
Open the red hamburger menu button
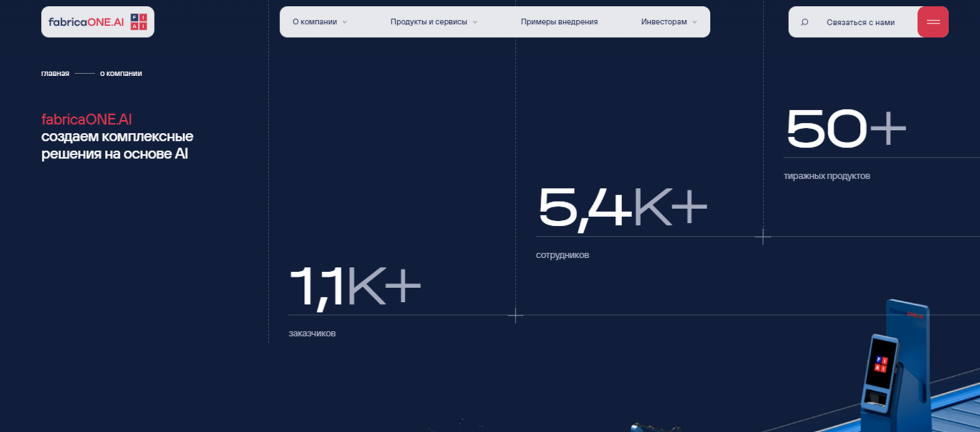(x=933, y=22)
